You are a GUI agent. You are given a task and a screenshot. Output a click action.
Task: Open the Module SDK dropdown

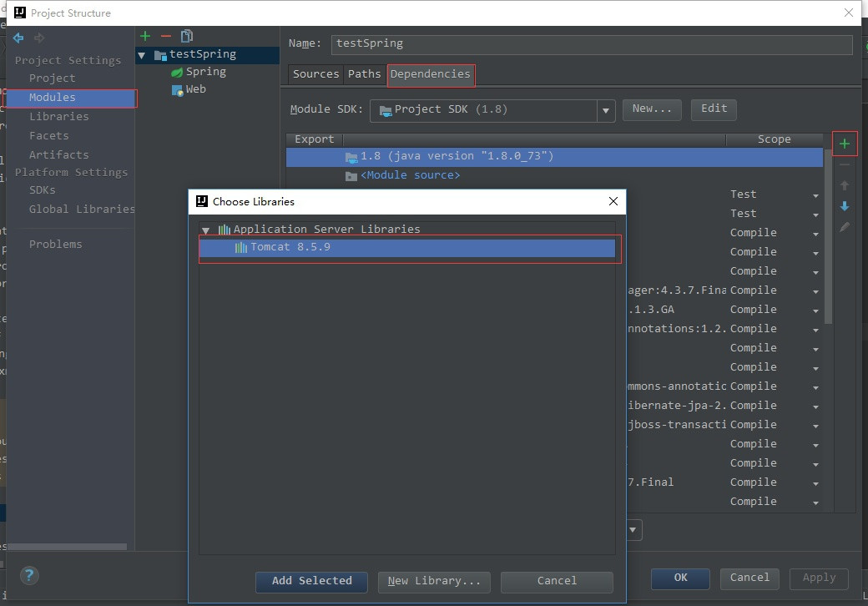tap(606, 111)
